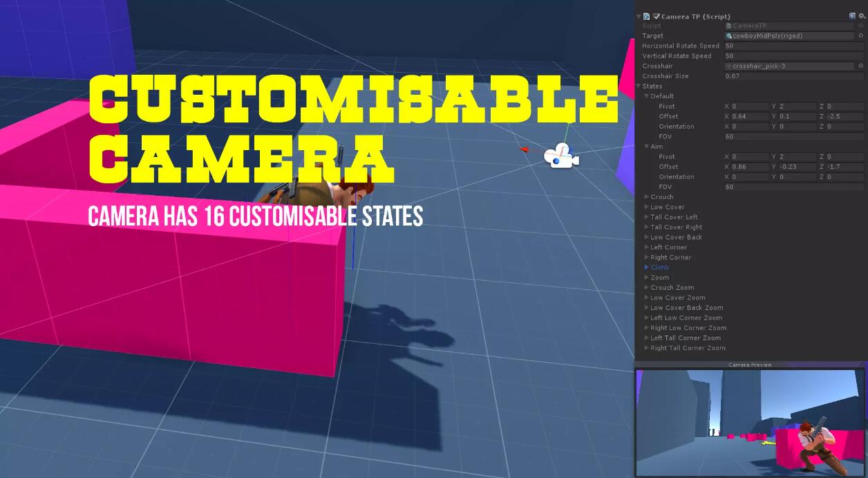Viewport: 868px width, 478px height.
Task: Click the Horizontal Rotate Speed value field
Action: coord(789,46)
